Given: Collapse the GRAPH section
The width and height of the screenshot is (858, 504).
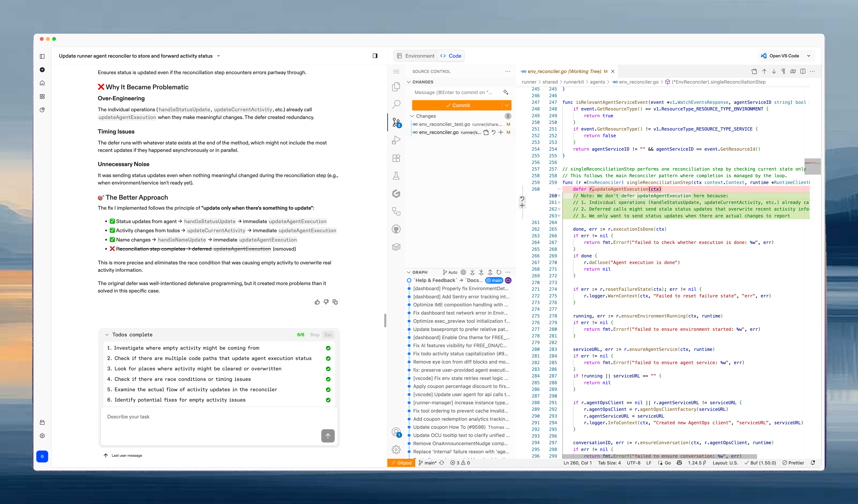Looking at the screenshot, I should pyautogui.click(x=409, y=272).
